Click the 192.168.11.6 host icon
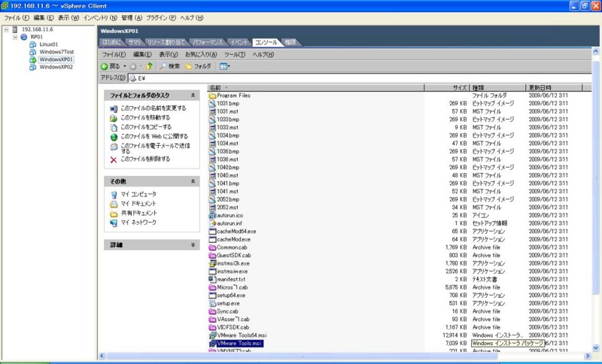The width and height of the screenshot is (602, 364). click(x=15, y=29)
